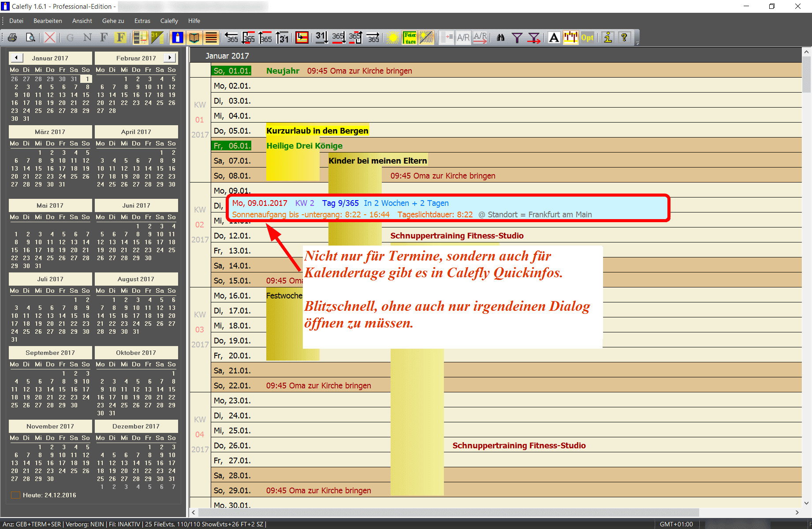Select Kinder bei meinen Eltern event
Screen dimensions: 812x529
click(377, 161)
